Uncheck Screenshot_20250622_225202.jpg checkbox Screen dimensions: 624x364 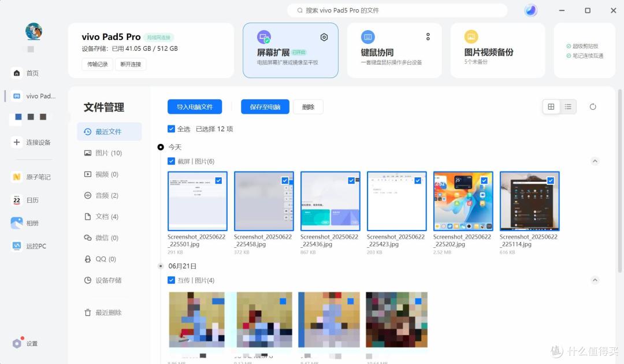click(484, 181)
